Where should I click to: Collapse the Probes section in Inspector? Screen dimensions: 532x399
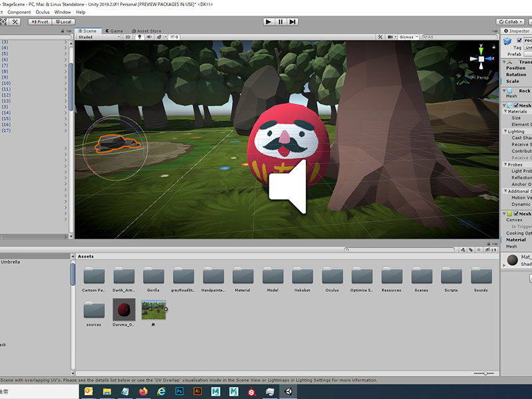click(x=505, y=164)
